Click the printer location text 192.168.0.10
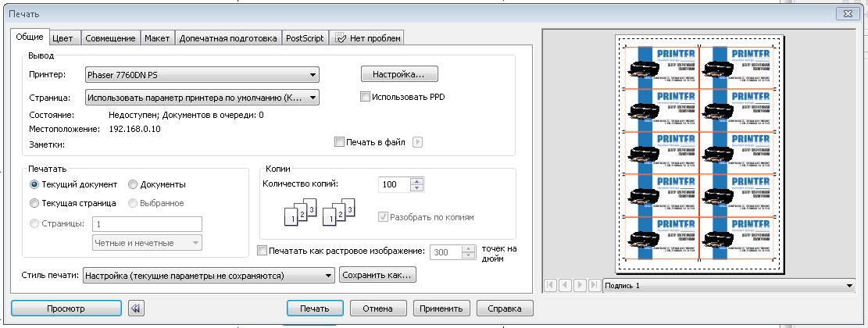This screenshot has height=328, width=868. click(x=134, y=129)
